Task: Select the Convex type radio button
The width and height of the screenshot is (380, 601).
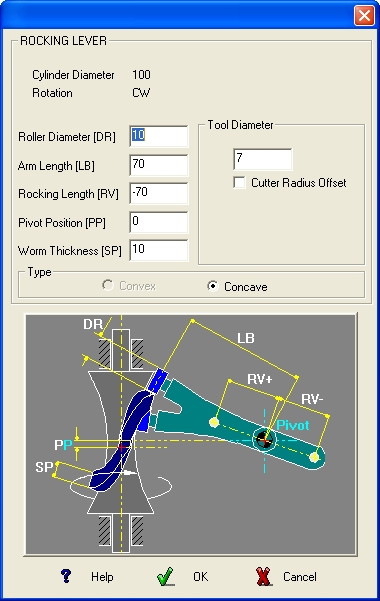Action: coord(108,285)
